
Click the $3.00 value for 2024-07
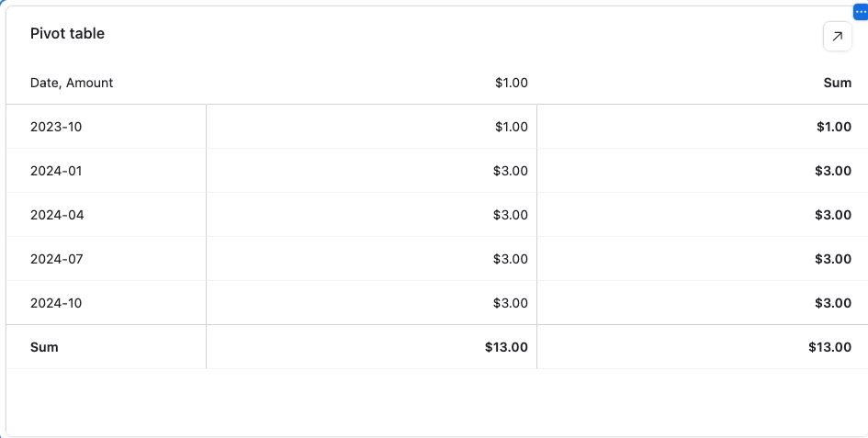tap(511, 259)
